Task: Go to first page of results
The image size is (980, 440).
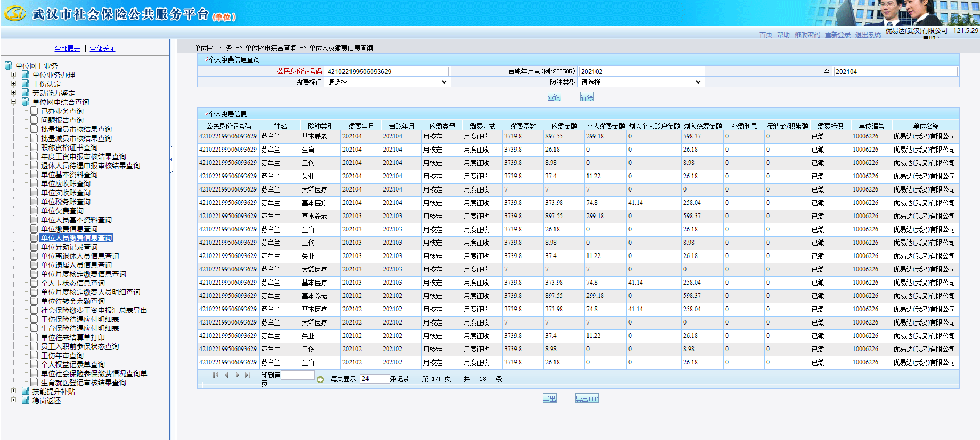Action: pos(215,375)
